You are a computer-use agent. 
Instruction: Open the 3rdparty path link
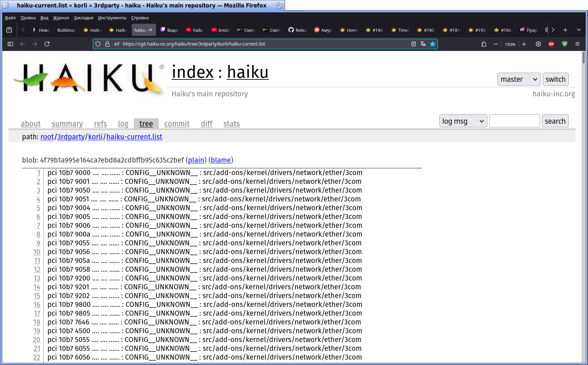click(71, 137)
